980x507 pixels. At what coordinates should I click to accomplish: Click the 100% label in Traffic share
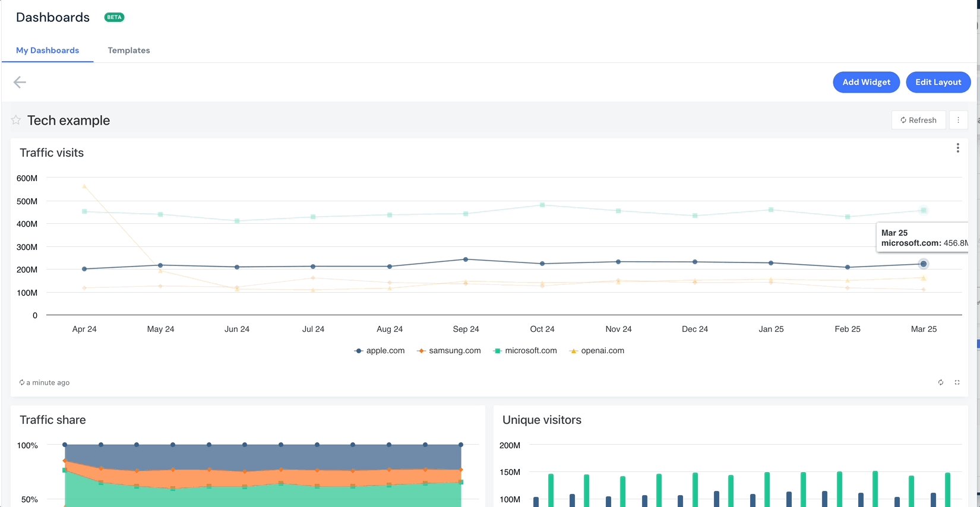(x=27, y=445)
